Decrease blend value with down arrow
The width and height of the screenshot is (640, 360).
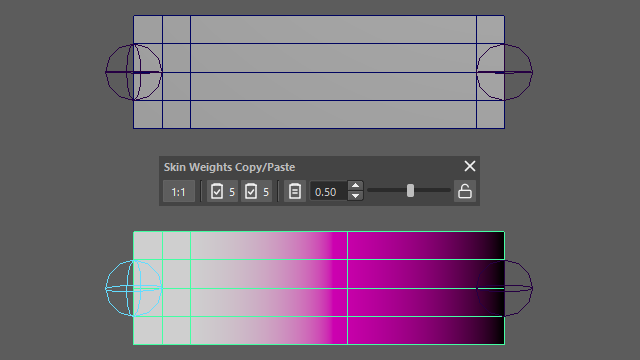point(356,196)
